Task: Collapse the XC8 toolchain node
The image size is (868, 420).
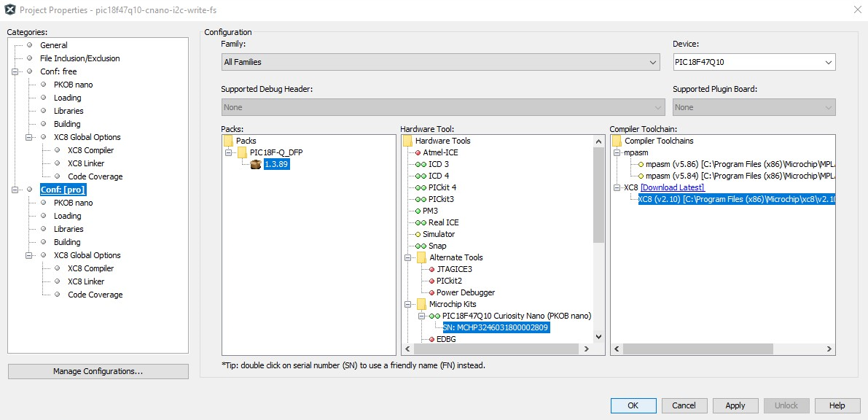Action: pyautogui.click(x=617, y=188)
